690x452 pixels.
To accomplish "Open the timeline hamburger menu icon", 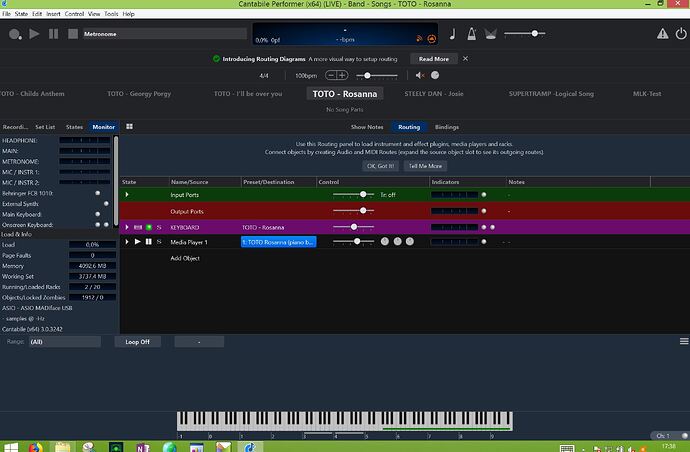I will pyautogui.click(x=684, y=342).
